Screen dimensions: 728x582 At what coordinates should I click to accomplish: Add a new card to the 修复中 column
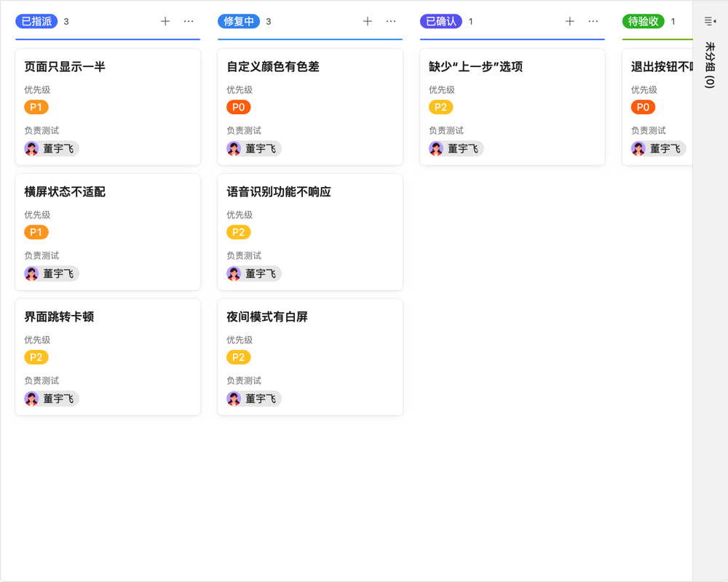368,21
